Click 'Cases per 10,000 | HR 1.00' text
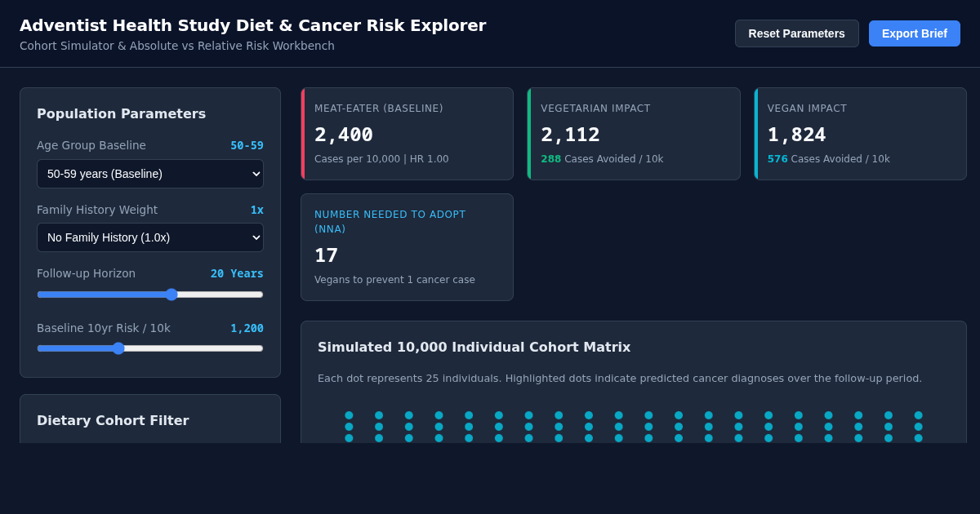Screen dimensions: 980x514 (381, 159)
